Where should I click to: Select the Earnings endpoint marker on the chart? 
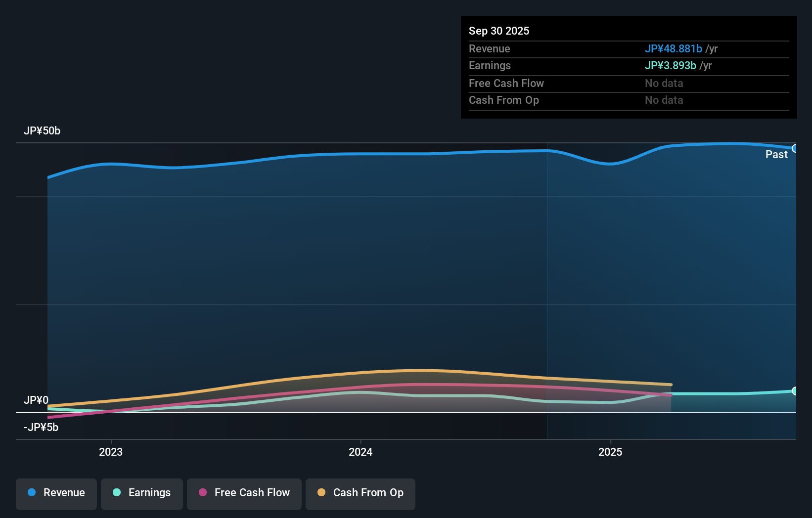point(795,391)
